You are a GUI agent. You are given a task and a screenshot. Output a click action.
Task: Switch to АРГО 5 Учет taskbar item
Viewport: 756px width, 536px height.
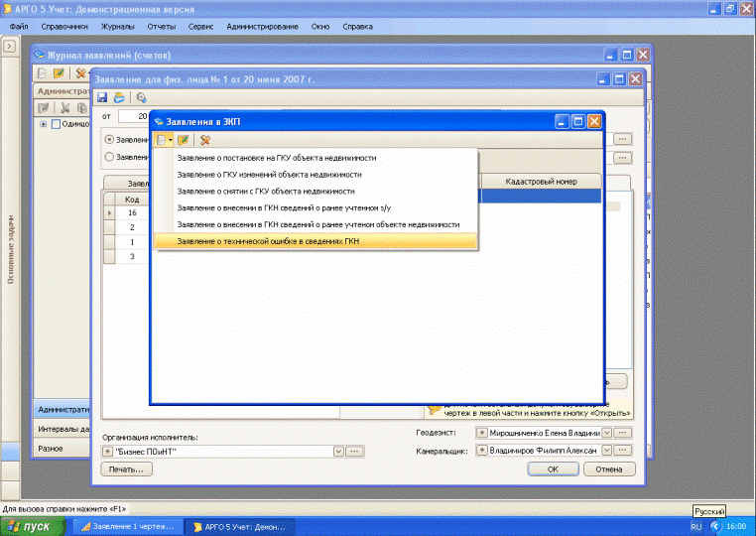point(240,527)
